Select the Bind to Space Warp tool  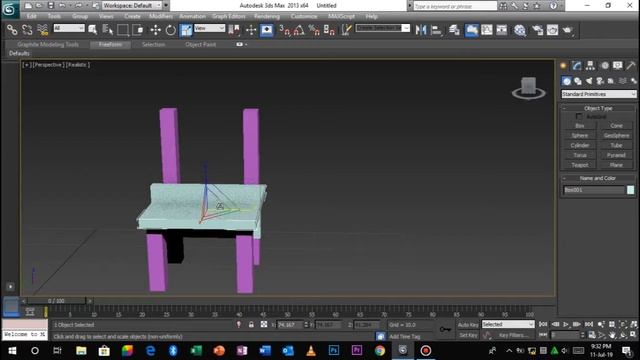(x=42, y=30)
